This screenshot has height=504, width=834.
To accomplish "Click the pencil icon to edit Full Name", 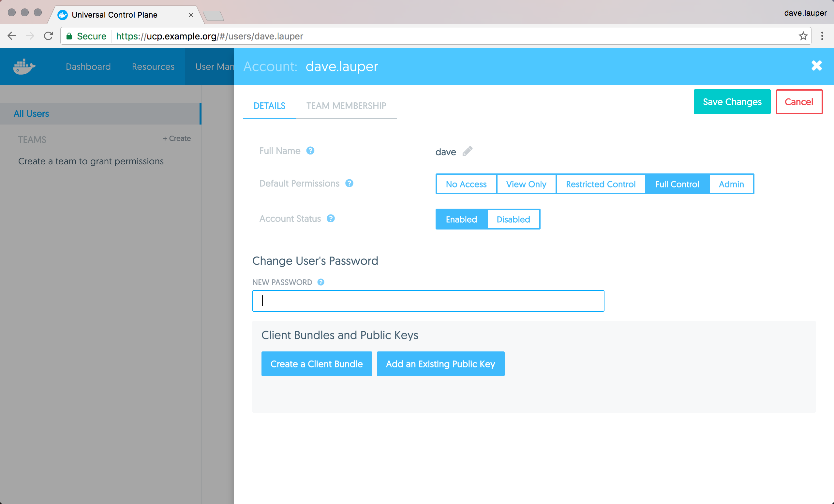I will point(467,151).
